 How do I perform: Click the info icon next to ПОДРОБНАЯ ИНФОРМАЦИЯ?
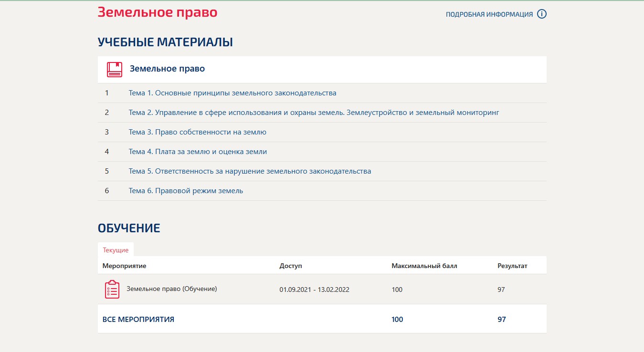[x=541, y=14]
